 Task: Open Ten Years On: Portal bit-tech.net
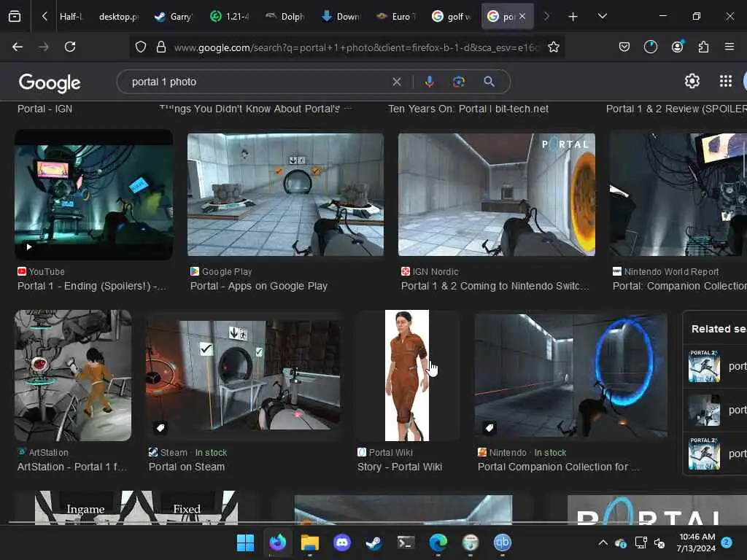click(x=468, y=109)
